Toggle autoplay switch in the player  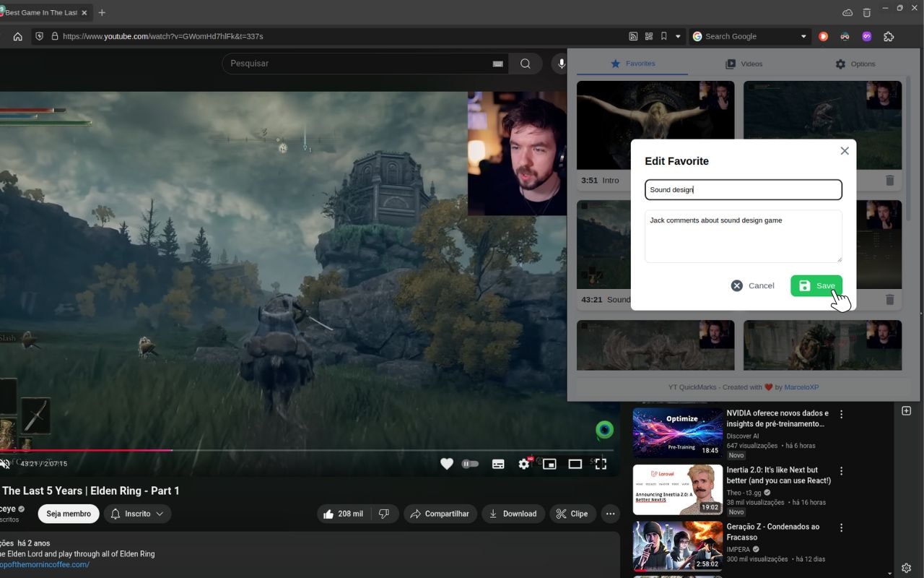coord(470,464)
